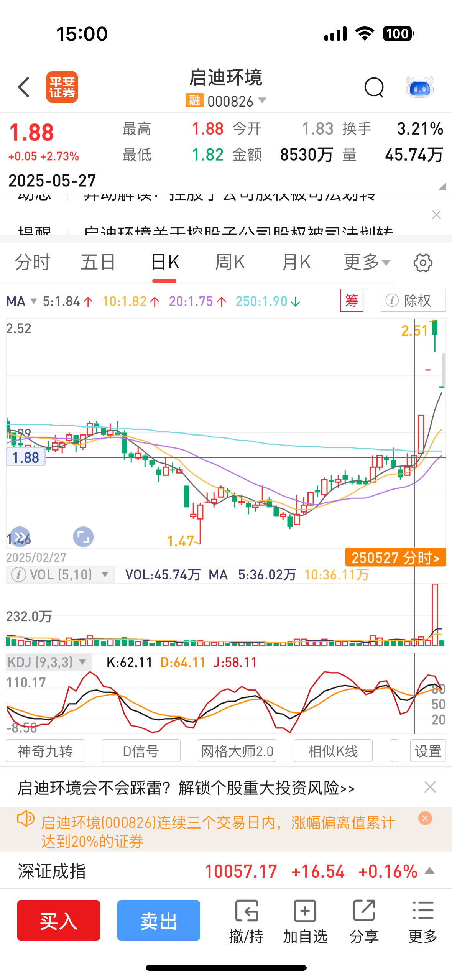This screenshot has height=980, width=452.
Task: Expand stock code 000826 dropdown arrow
Action: 262,100
